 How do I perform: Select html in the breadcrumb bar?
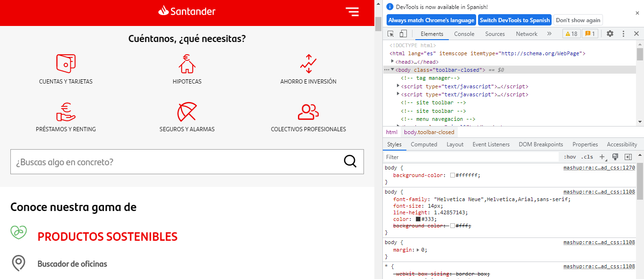(392, 132)
